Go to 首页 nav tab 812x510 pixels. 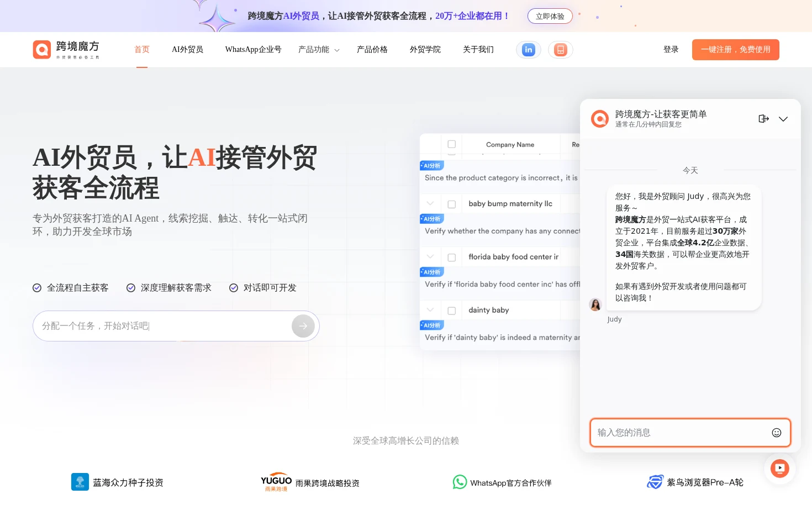pos(142,50)
